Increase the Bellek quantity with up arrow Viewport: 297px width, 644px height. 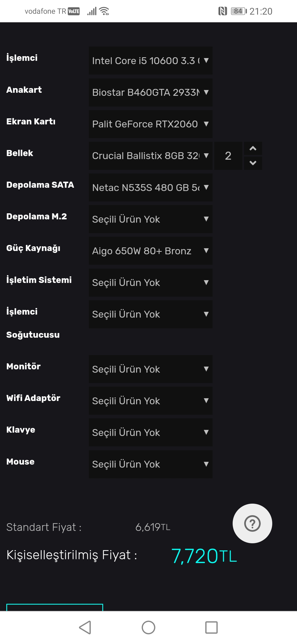pyautogui.click(x=253, y=149)
